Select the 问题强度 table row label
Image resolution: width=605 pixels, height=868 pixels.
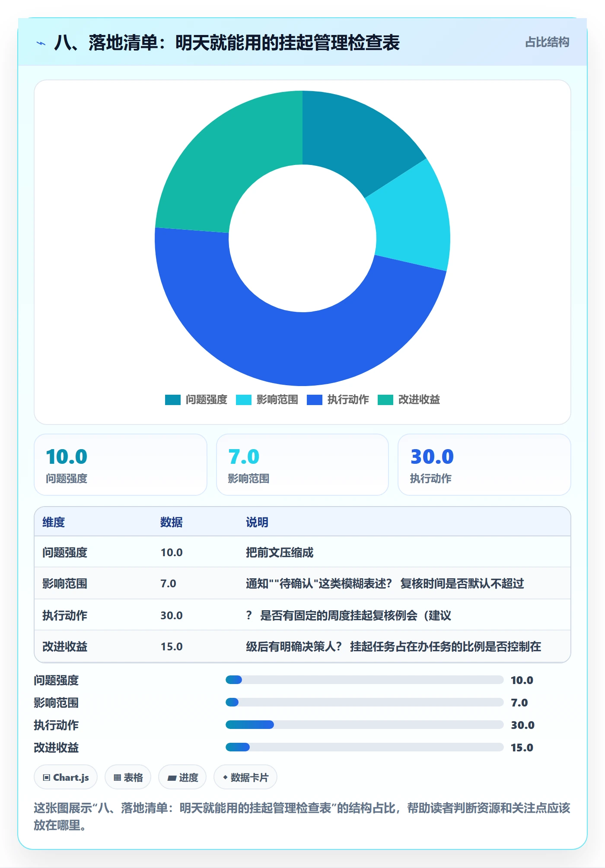65,552
